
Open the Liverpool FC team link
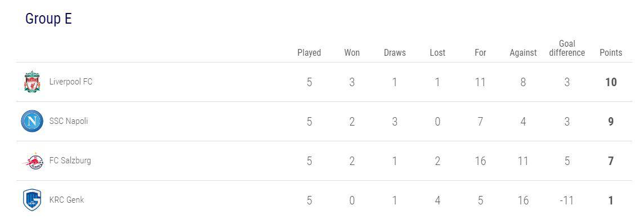(70, 81)
